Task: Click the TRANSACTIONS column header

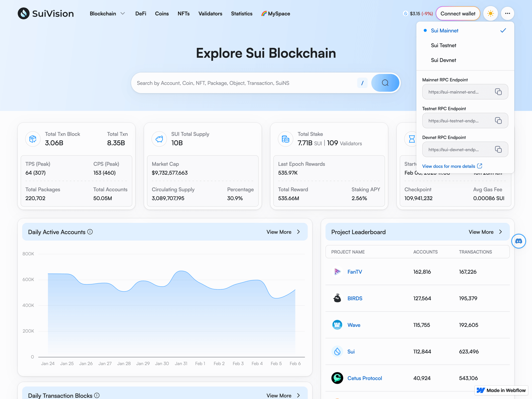Action: tap(475, 252)
